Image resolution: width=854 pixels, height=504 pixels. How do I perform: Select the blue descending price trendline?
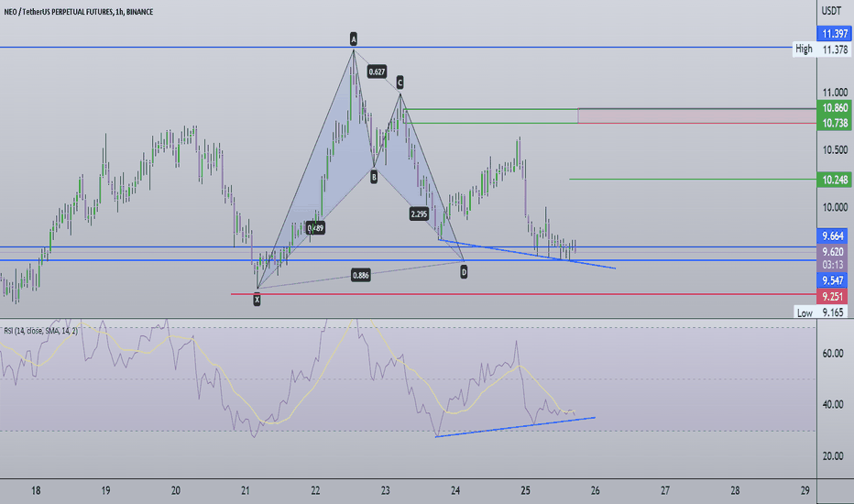point(527,254)
